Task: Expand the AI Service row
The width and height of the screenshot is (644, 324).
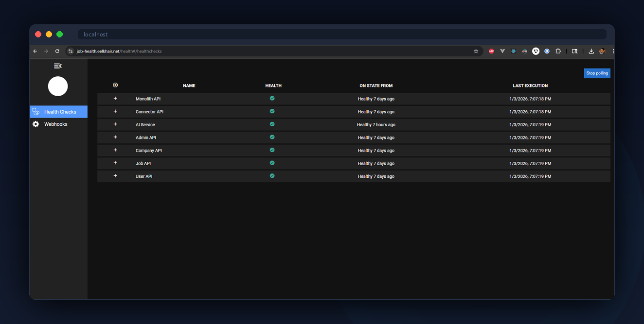Action: [x=115, y=124]
